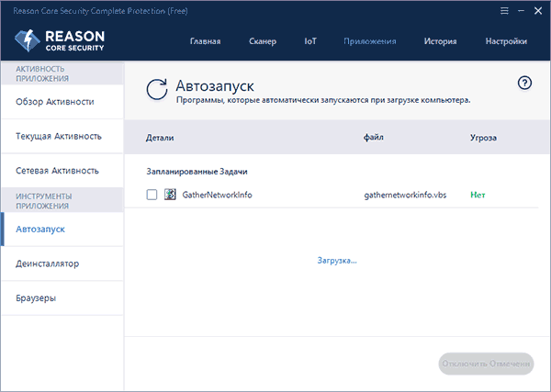Click the refresh icon beside Автозапуск heading

click(x=157, y=89)
